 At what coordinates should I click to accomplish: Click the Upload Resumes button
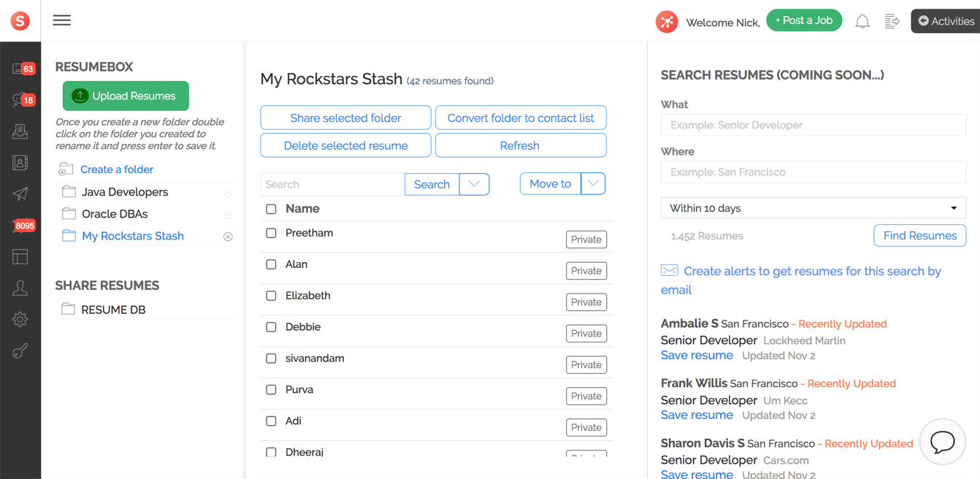126,96
